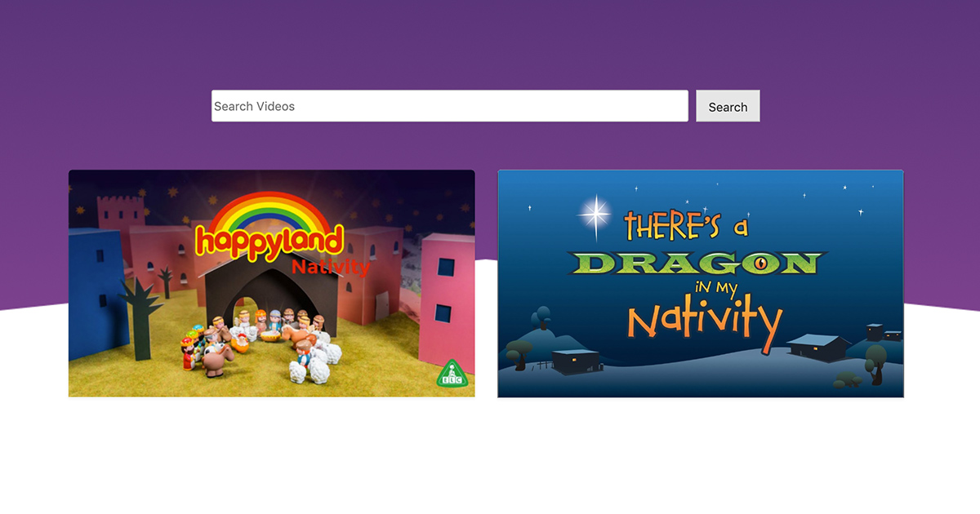The width and height of the screenshot is (980, 514).
Task: Click the green ELC logo badge
Action: click(450, 374)
